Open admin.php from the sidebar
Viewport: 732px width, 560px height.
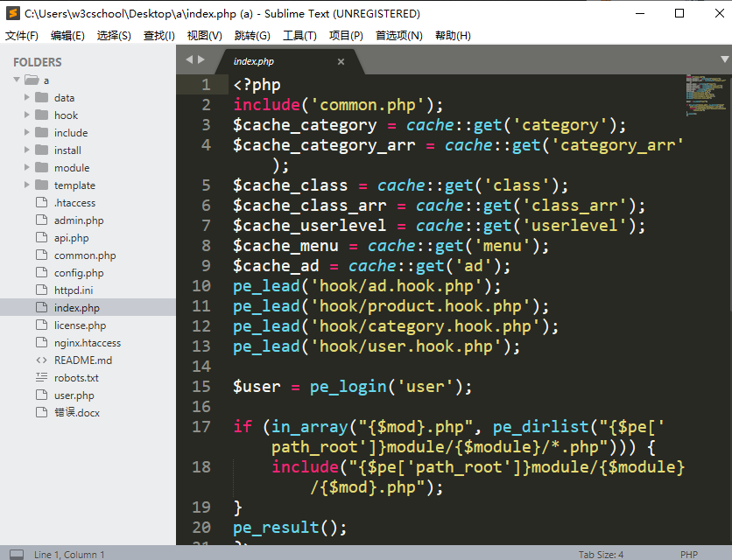[x=79, y=220]
